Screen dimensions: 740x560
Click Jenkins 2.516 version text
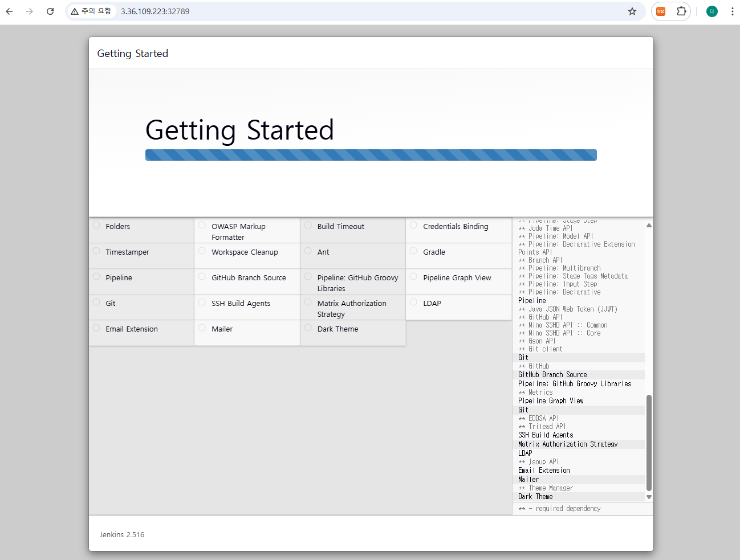122,534
